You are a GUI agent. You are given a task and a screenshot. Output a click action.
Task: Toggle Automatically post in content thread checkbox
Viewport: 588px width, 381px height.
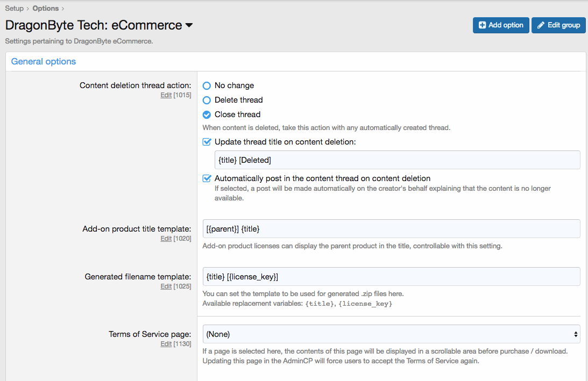(207, 178)
